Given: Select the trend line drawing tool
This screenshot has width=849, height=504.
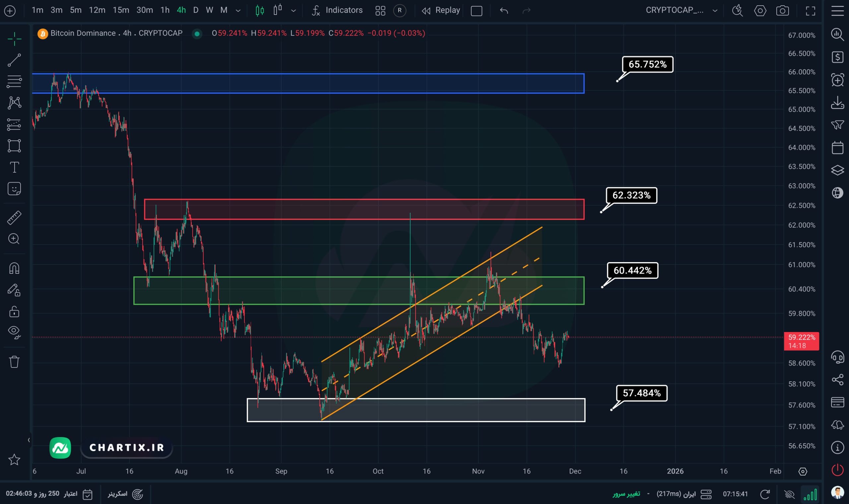Looking at the screenshot, I should (x=14, y=60).
